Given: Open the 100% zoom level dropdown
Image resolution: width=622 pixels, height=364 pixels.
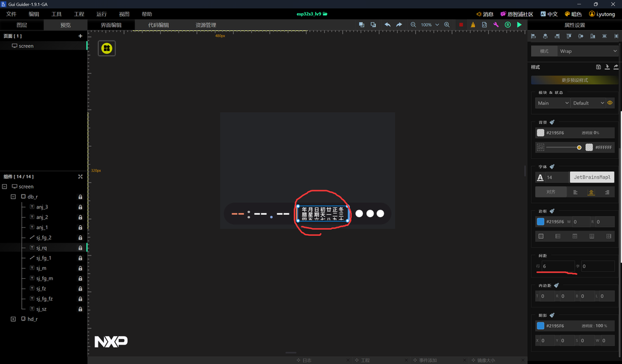Looking at the screenshot, I should pyautogui.click(x=430, y=25).
